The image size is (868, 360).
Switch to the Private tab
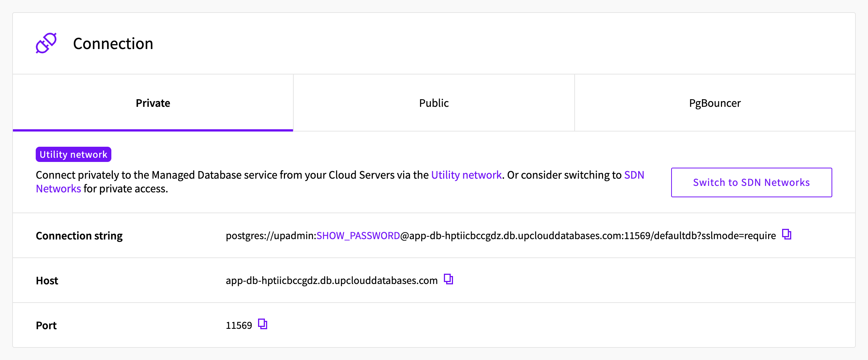(153, 103)
